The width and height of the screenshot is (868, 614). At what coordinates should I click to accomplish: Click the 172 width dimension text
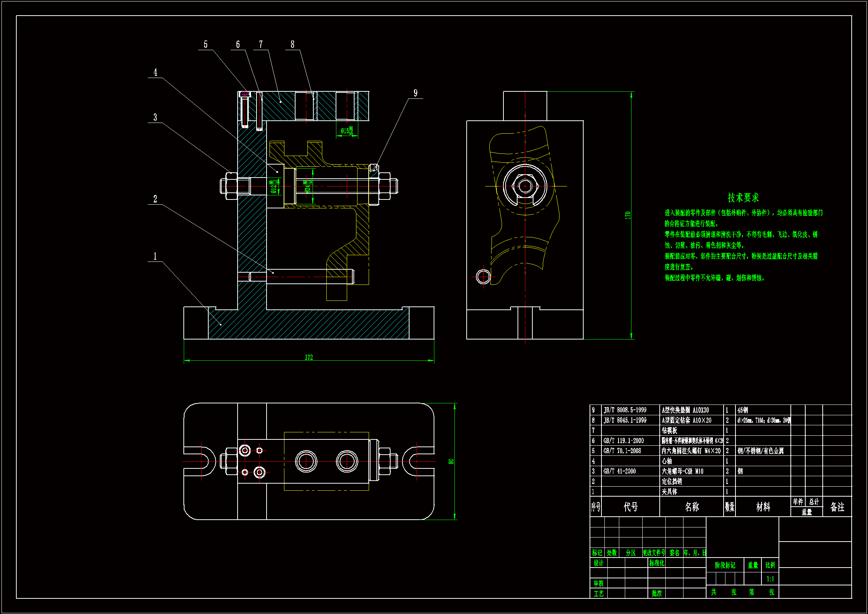tap(309, 357)
